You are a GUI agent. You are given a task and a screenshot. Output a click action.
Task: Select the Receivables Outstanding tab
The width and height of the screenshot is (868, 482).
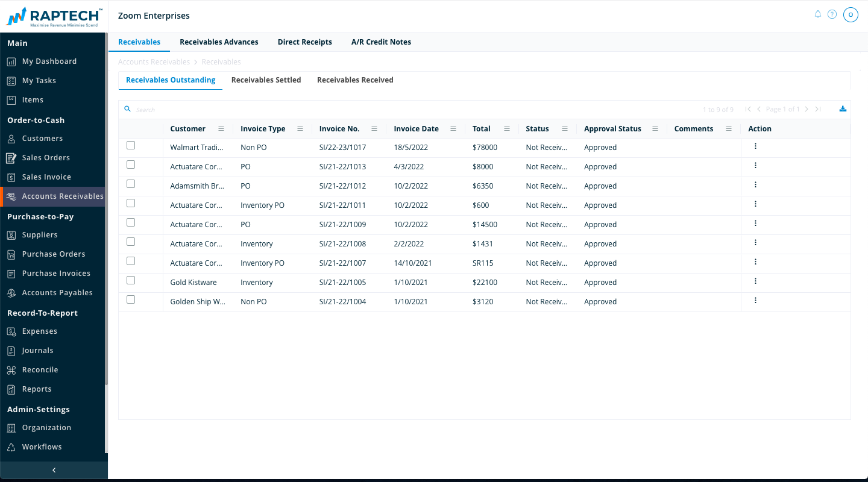(x=171, y=80)
